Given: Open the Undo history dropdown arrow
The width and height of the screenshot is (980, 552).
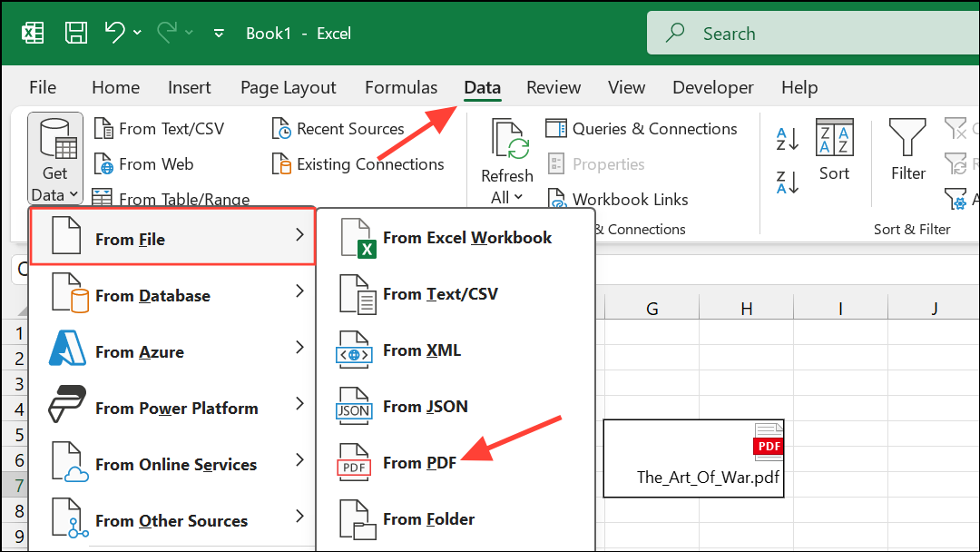Looking at the screenshot, I should click(138, 33).
